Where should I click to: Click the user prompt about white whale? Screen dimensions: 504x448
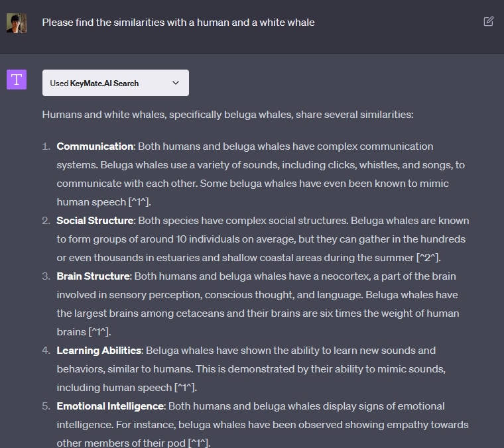tap(178, 23)
